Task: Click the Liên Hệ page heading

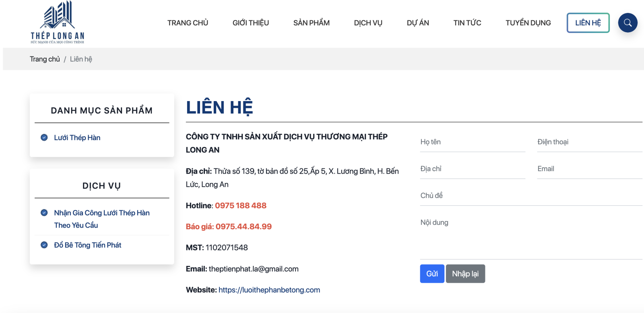Action: pyautogui.click(x=219, y=107)
